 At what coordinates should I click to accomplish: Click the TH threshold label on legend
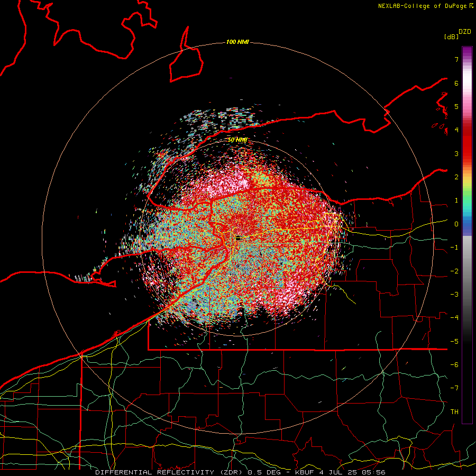pos(454,411)
